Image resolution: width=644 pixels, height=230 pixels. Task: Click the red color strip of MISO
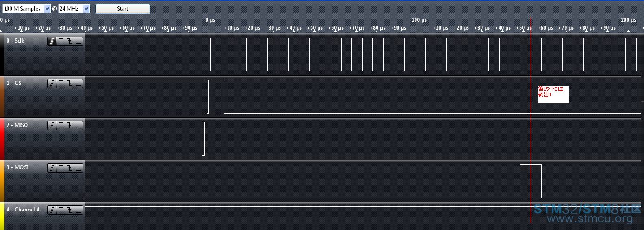2,139
